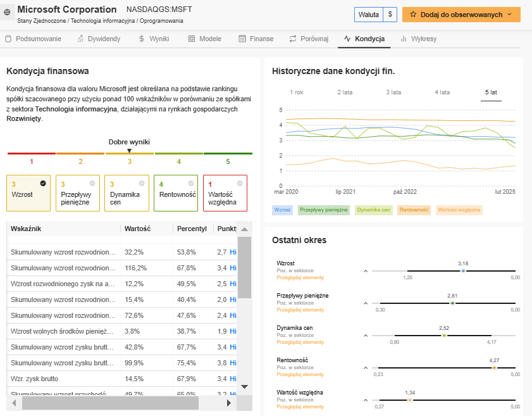
Task: Click the table's scroll-right arrow
Action: point(229,403)
